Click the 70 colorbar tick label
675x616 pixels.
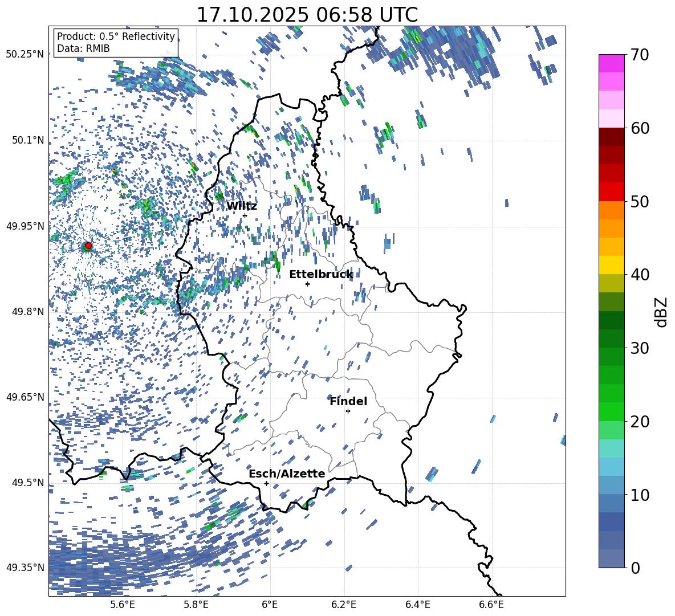[x=640, y=55]
